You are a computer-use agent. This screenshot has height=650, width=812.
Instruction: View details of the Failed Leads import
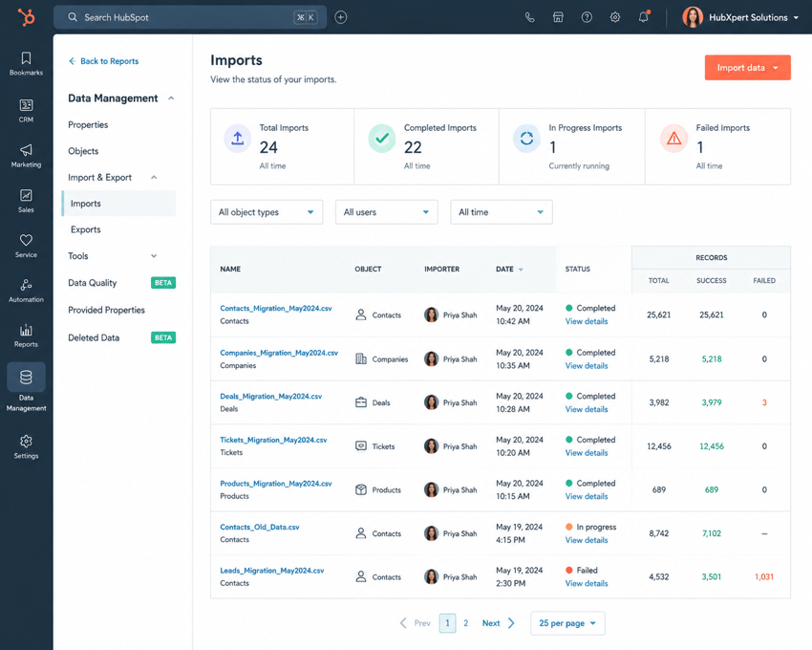point(587,583)
